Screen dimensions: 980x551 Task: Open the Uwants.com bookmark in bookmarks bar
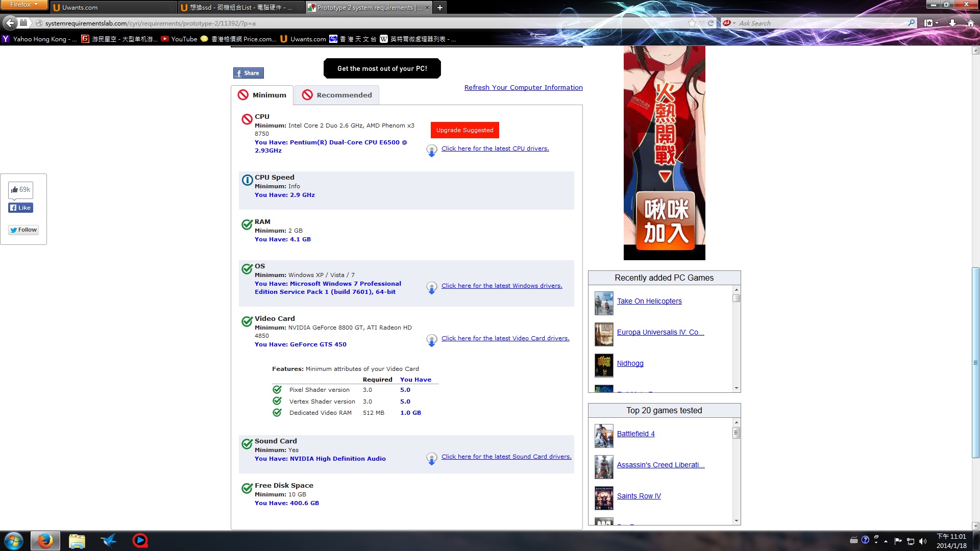303,39
